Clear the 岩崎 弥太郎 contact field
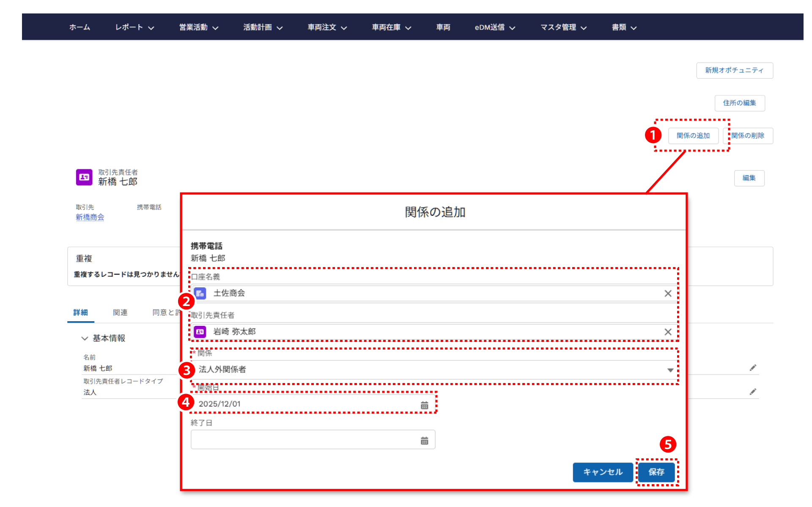 [x=668, y=332]
